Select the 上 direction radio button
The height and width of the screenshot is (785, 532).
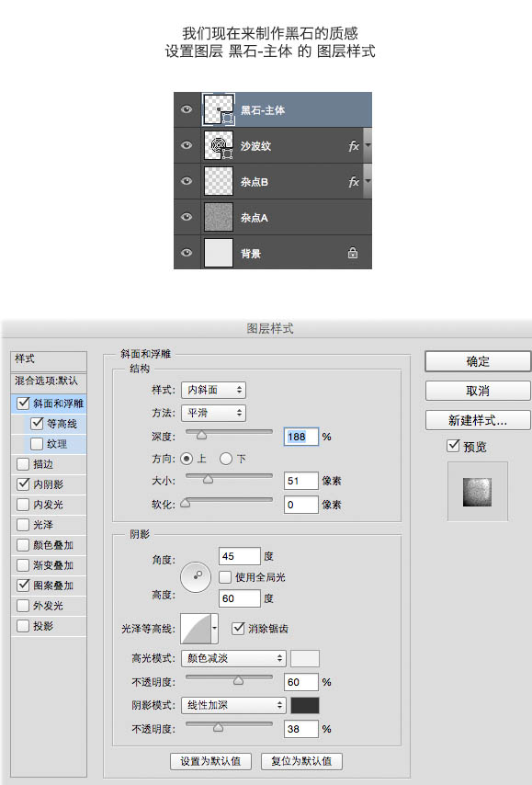click(x=187, y=459)
